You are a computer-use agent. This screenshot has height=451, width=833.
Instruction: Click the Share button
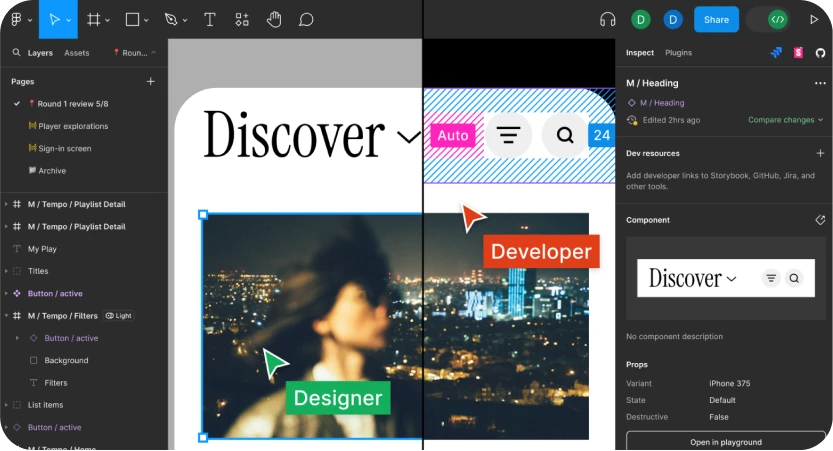[x=716, y=19]
